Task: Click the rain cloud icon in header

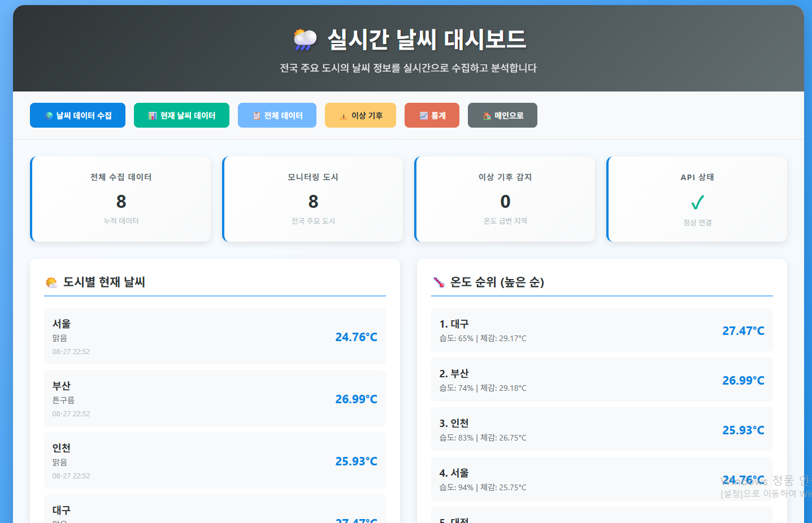Action: 305,40
